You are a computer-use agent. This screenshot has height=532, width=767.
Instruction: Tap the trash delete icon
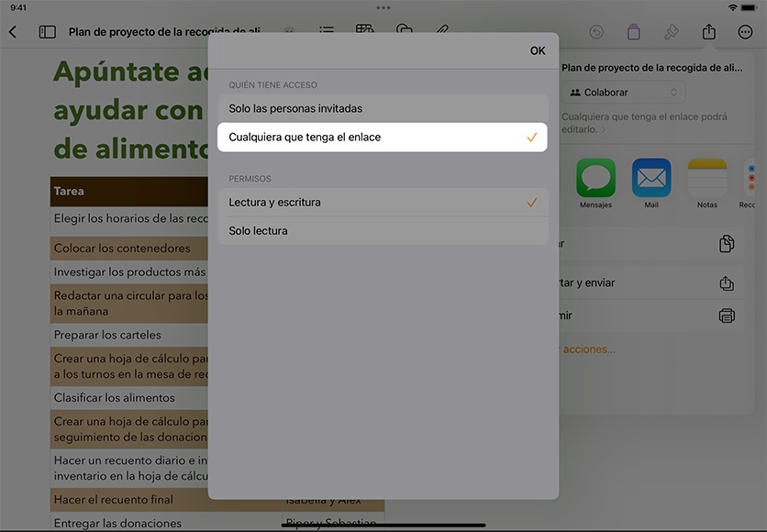point(633,32)
